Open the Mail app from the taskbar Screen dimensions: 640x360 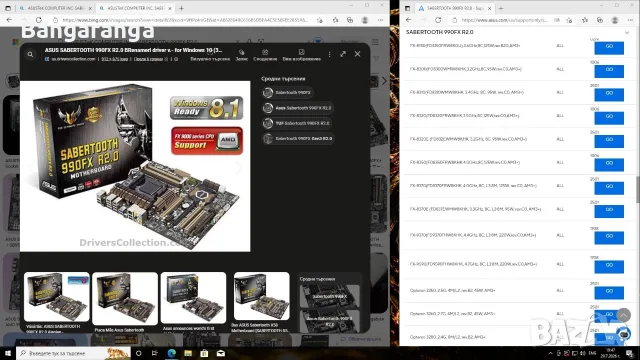[221, 353]
